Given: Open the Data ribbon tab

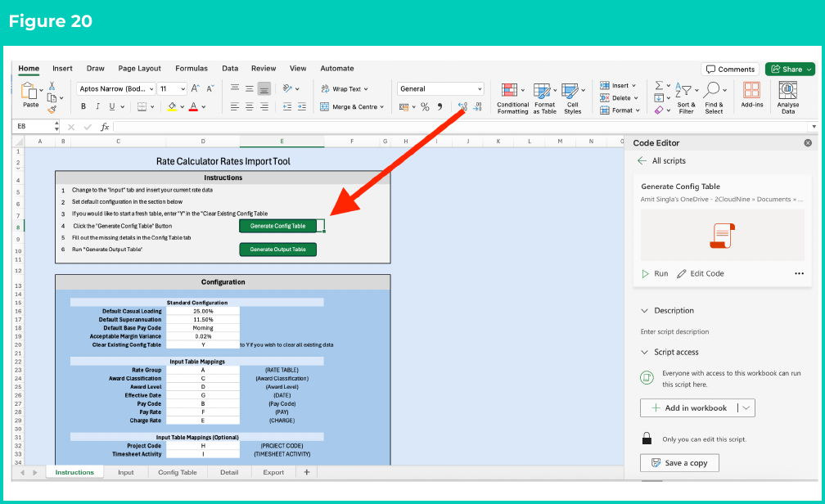Looking at the screenshot, I should pyautogui.click(x=230, y=69).
